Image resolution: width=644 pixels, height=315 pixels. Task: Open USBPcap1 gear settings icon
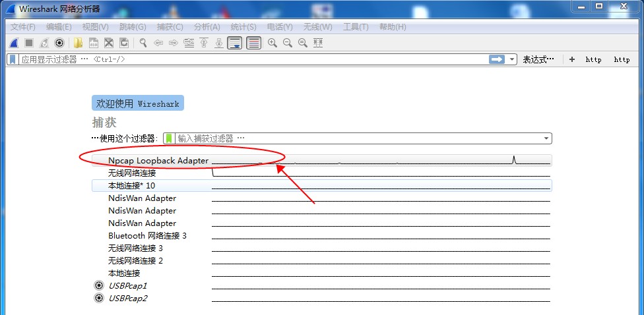coord(98,285)
